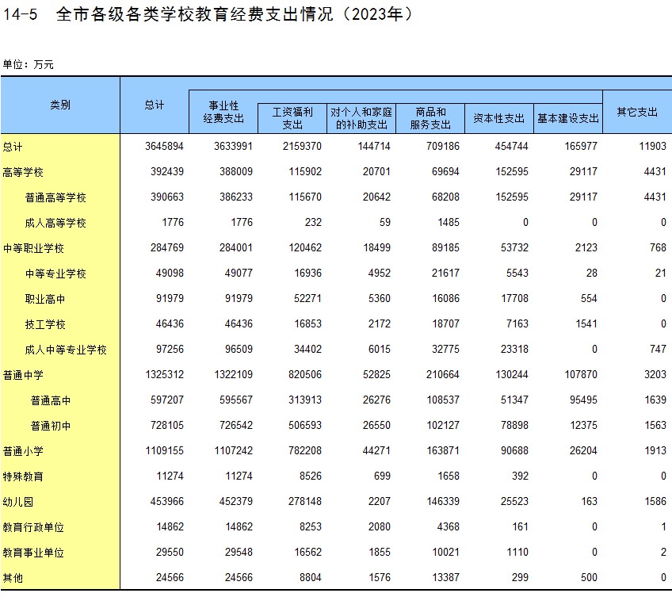The height and width of the screenshot is (616, 672).
Task: Click the 普通高等学校 row label
Action: (55, 197)
